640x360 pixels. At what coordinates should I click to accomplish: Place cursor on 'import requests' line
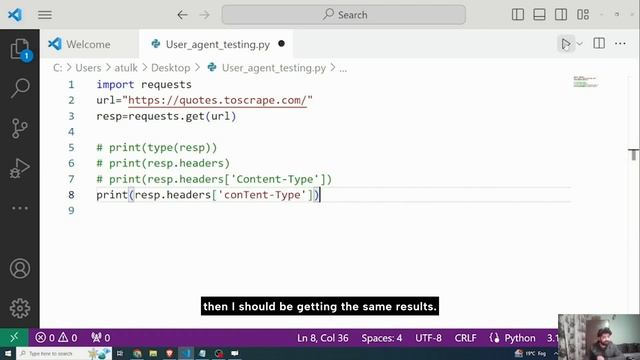[144, 84]
